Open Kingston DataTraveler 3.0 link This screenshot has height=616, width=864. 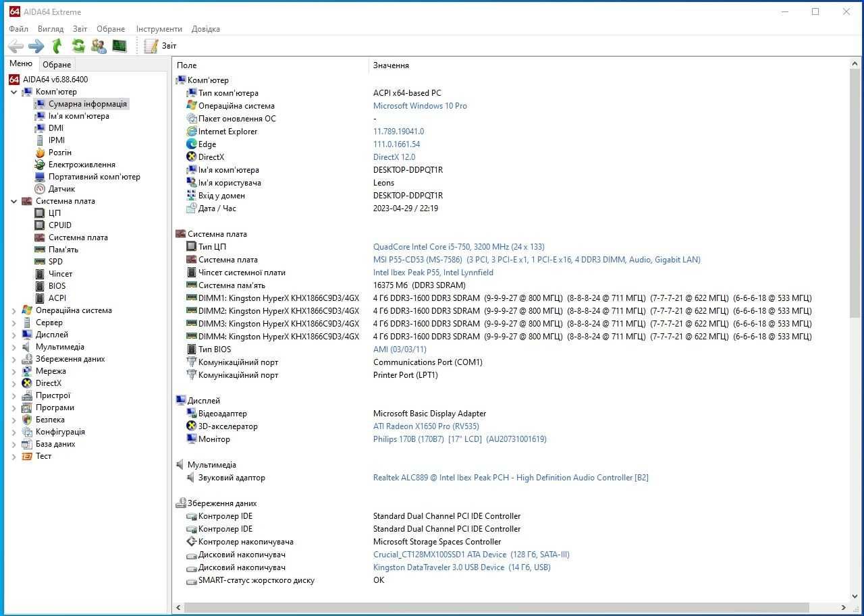[462, 567]
